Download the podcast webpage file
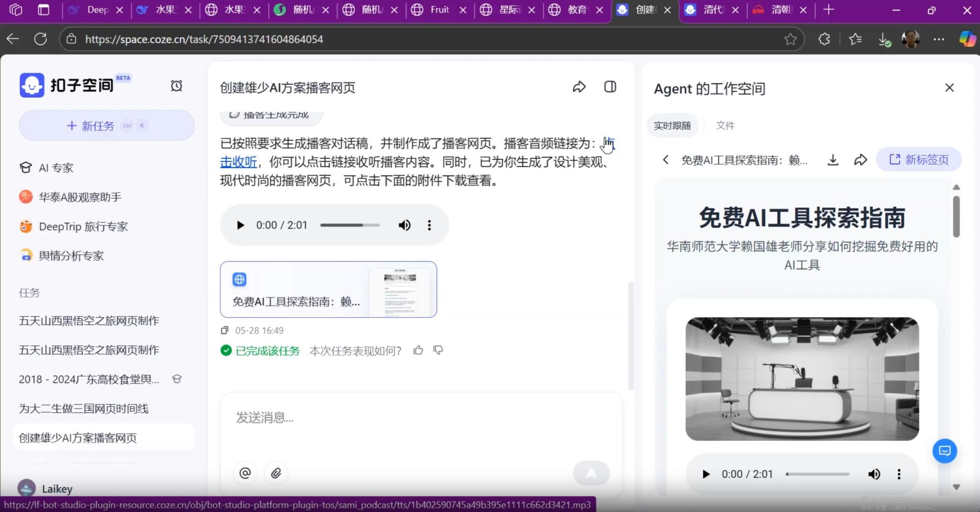980x512 pixels. tap(833, 160)
